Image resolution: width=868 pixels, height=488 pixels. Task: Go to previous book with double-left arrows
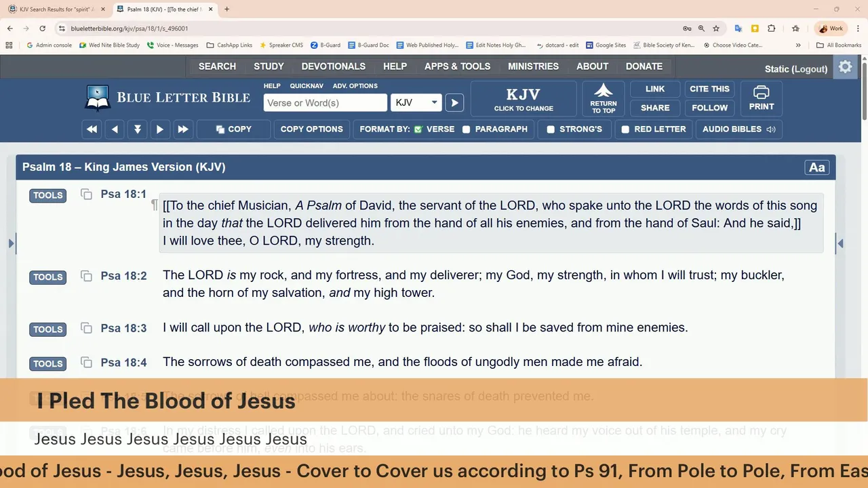92,129
